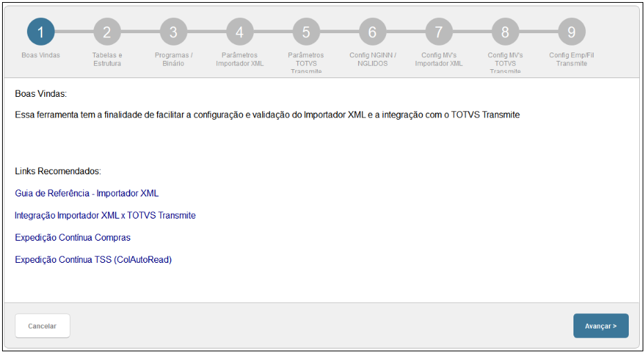This screenshot has width=644, height=352.
Task: Click the Config NGINN / NGLIDOS step label
Action: [373, 59]
